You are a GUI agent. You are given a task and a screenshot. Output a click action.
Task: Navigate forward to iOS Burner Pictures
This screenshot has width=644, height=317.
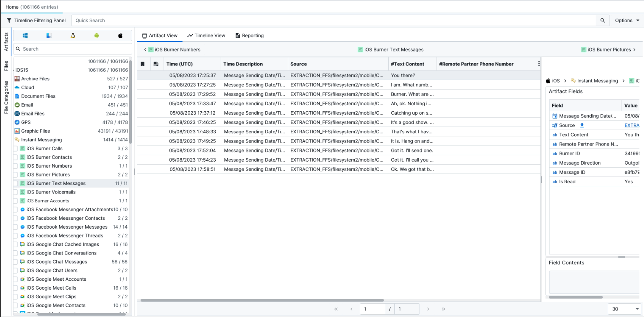(608, 50)
